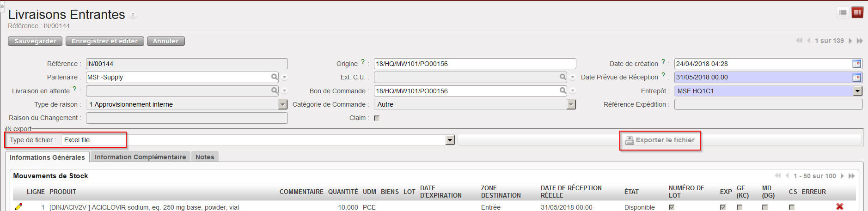Open Notes tab
Image resolution: width=868 pixels, height=211 pixels.
click(x=205, y=157)
